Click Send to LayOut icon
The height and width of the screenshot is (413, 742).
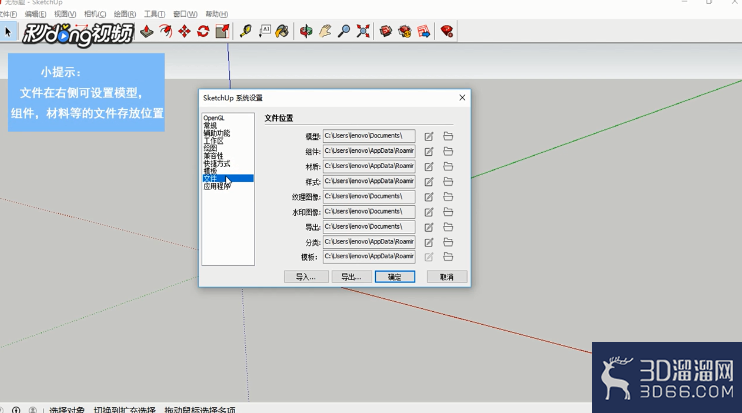point(424,32)
